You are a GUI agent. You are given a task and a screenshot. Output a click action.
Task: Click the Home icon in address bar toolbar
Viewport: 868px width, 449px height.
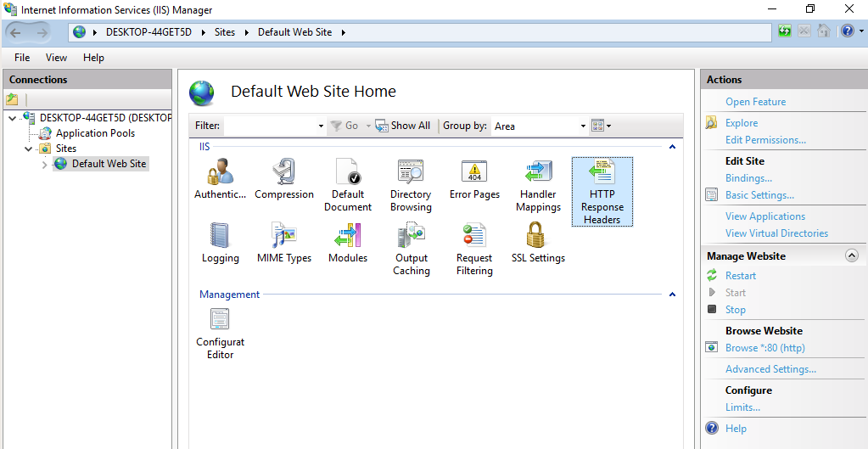coord(823,31)
